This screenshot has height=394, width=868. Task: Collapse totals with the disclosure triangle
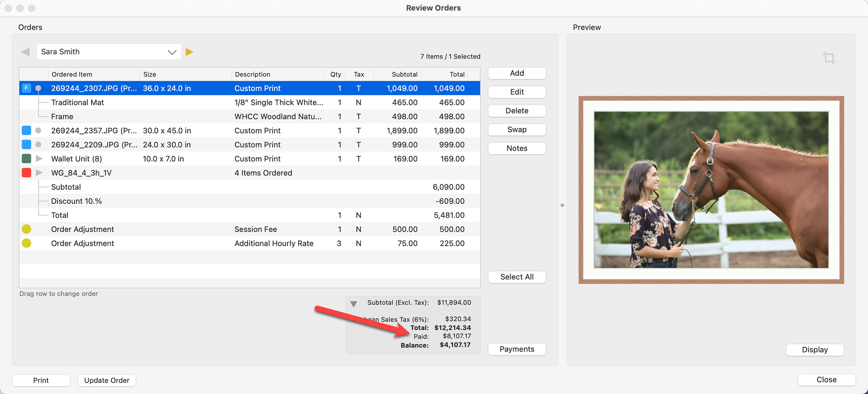(354, 304)
